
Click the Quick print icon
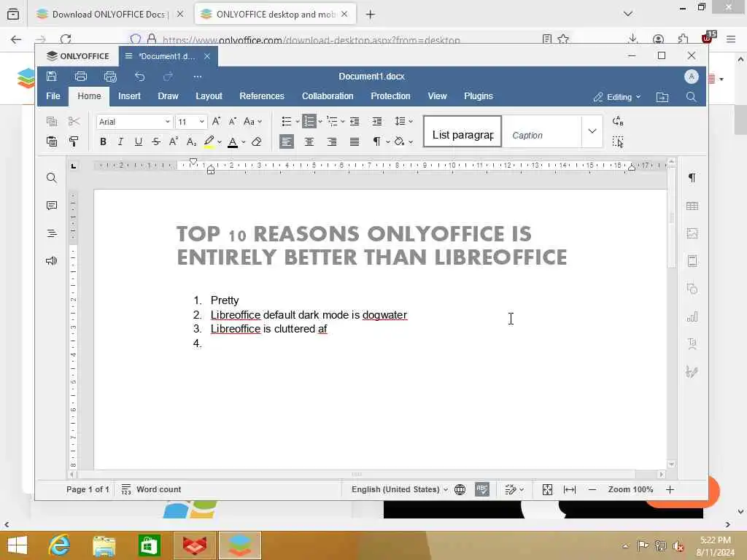point(110,76)
